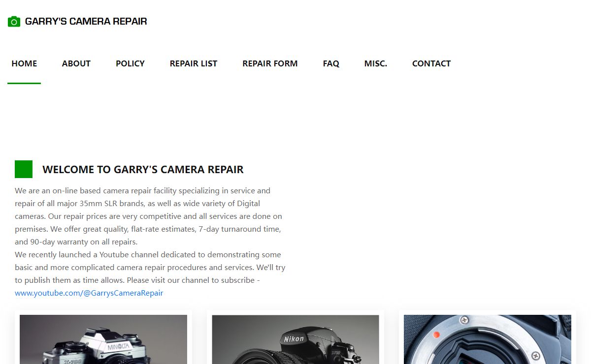Click the Nikon camera photo
Screen dimensions: 591x364
tap(295, 339)
